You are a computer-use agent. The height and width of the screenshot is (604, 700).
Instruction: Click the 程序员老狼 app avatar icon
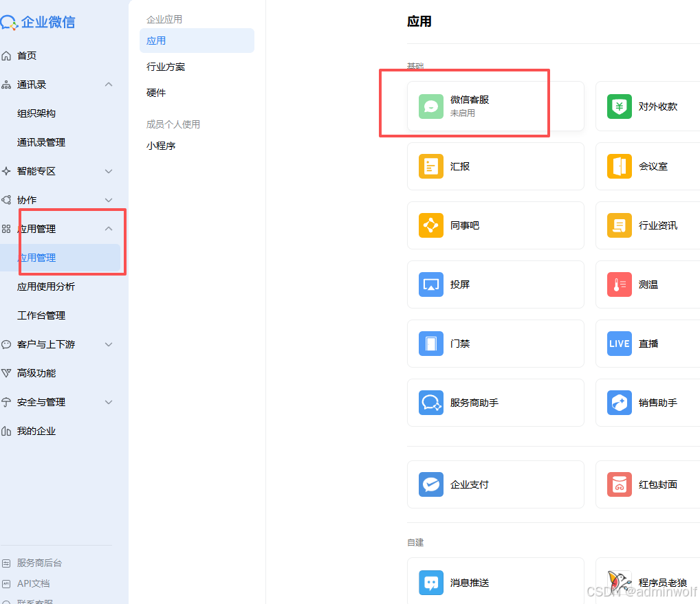619,582
